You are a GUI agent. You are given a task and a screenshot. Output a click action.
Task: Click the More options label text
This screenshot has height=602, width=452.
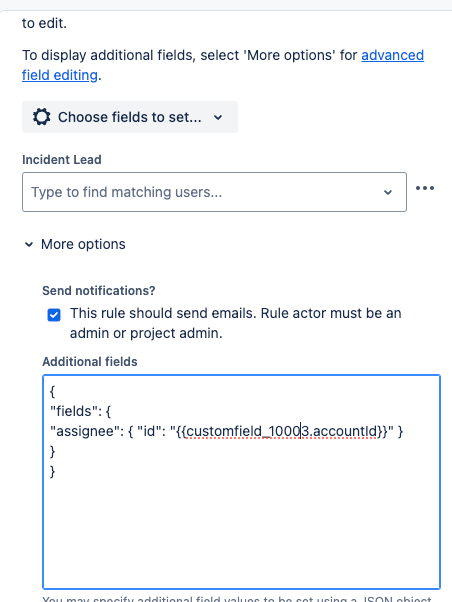coord(83,244)
